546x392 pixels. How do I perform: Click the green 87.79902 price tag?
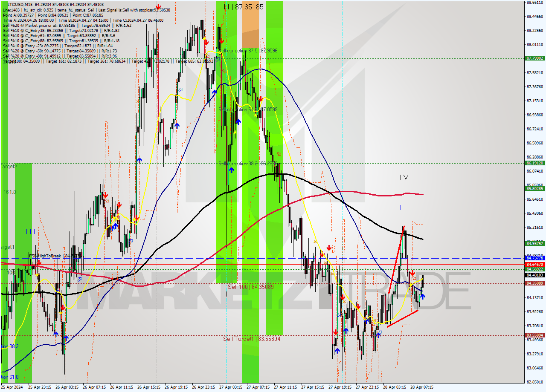pyautogui.click(x=535, y=58)
